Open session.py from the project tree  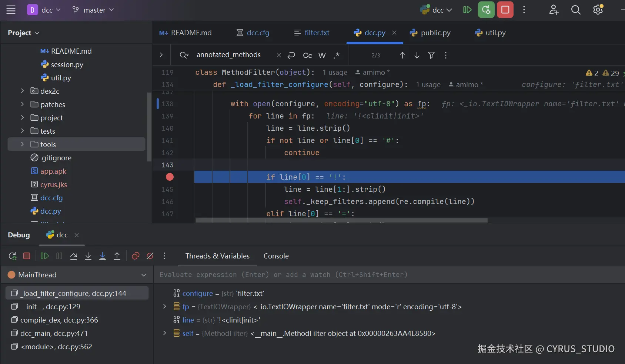pos(67,64)
